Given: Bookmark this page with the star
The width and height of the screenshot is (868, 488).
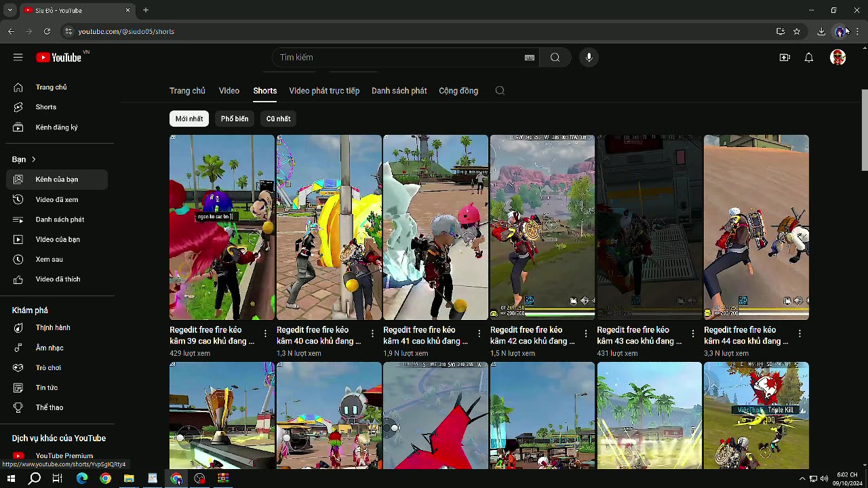Looking at the screenshot, I should 797,31.
